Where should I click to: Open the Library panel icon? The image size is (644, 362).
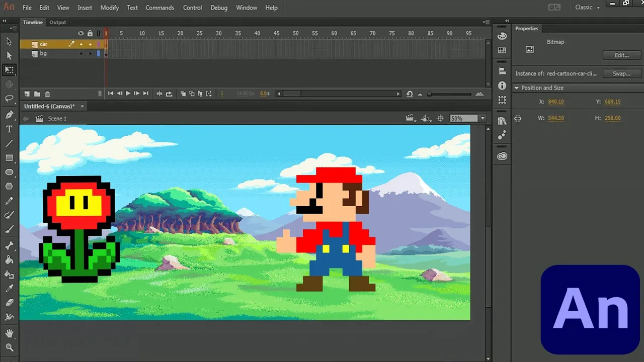[x=502, y=121]
